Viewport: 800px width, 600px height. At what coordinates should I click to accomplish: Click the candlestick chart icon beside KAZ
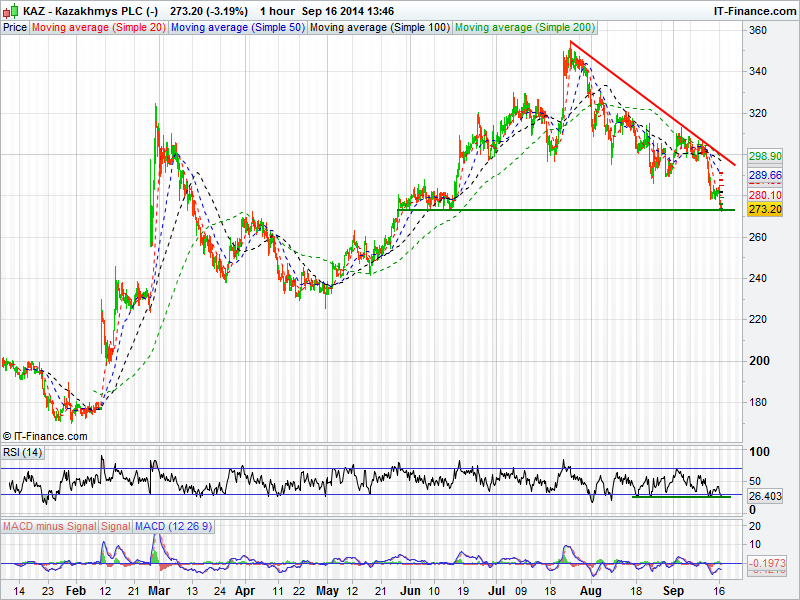(10, 11)
